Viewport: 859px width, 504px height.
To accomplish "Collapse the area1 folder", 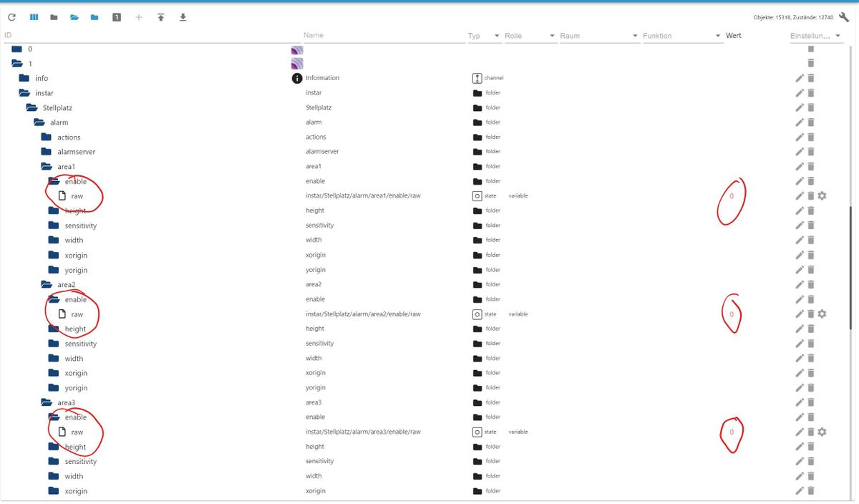I will pos(47,167).
